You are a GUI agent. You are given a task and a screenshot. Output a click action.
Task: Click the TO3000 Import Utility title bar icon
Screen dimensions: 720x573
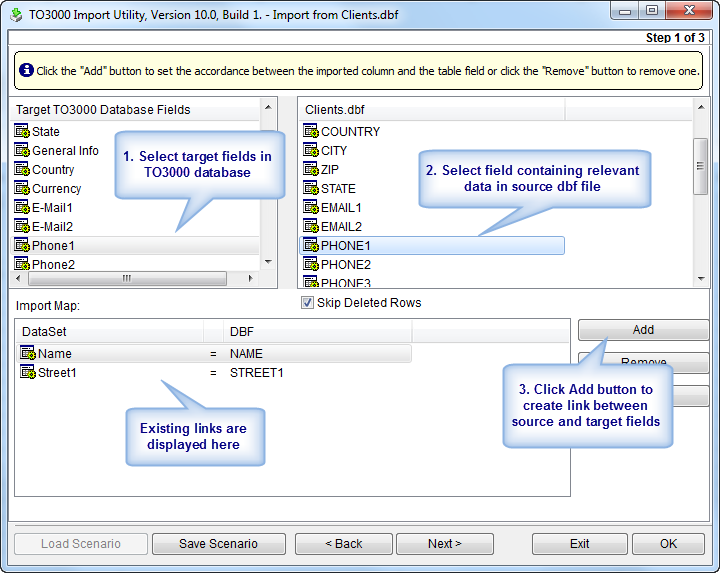click(16, 15)
